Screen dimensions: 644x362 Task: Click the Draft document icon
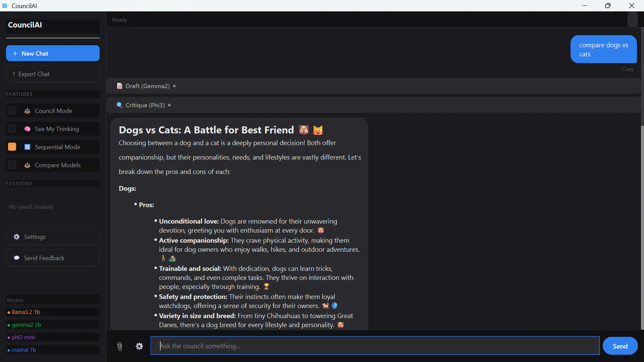119,86
